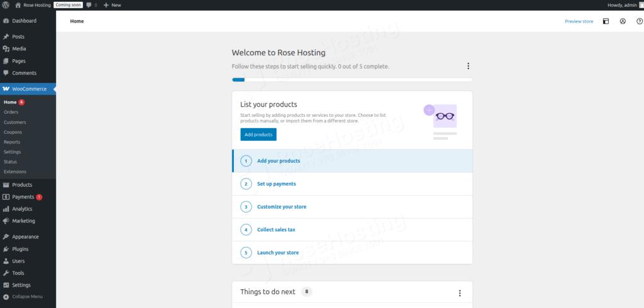Open the setup task list options menu

[468, 66]
